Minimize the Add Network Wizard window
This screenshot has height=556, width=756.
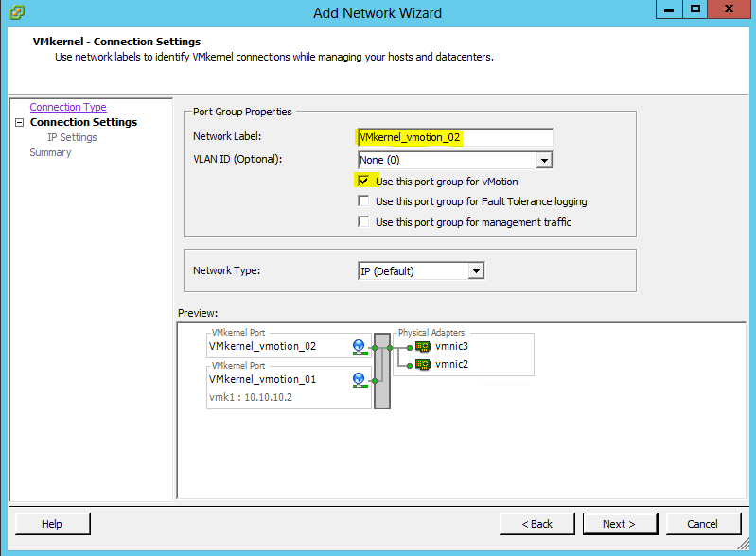[x=669, y=9]
